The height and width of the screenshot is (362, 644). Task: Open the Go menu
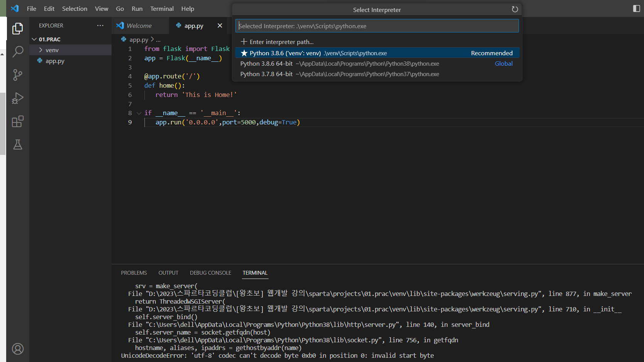tap(120, 8)
